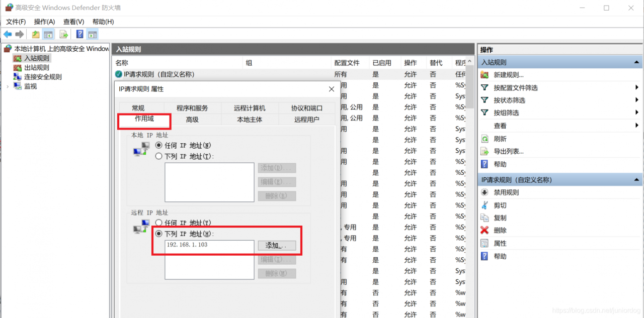Open the 文件(F) menu
644x318 pixels.
click(16, 22)
